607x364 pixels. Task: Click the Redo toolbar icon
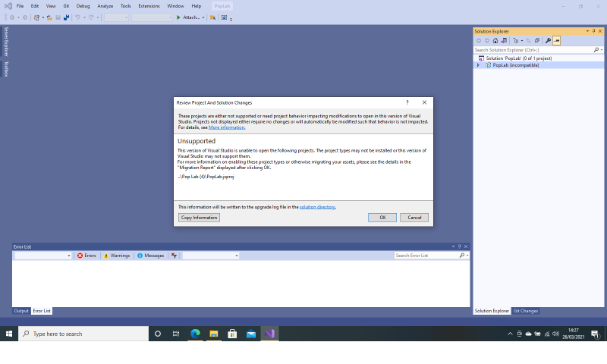[x=91, y=17]
